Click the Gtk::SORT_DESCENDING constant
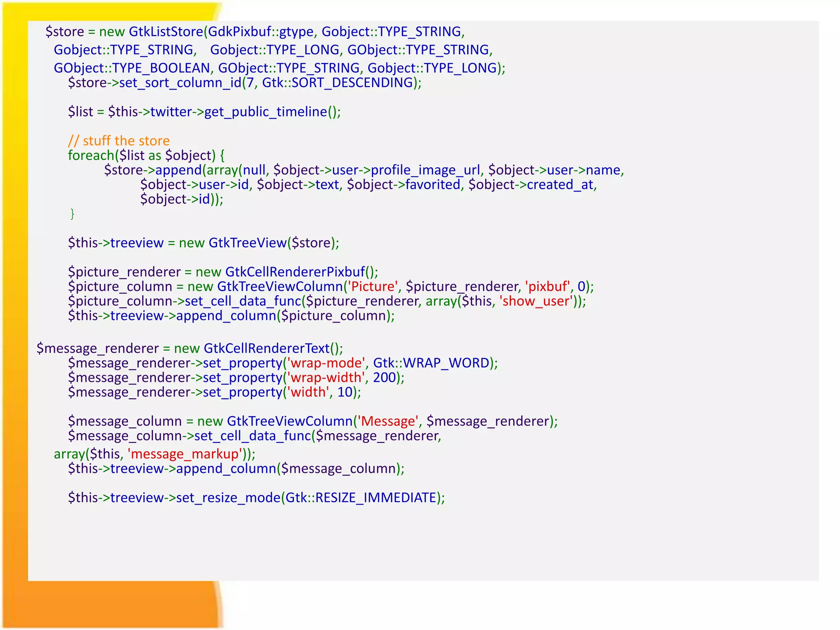The image size is (840, 630). [x=337, y=82]
